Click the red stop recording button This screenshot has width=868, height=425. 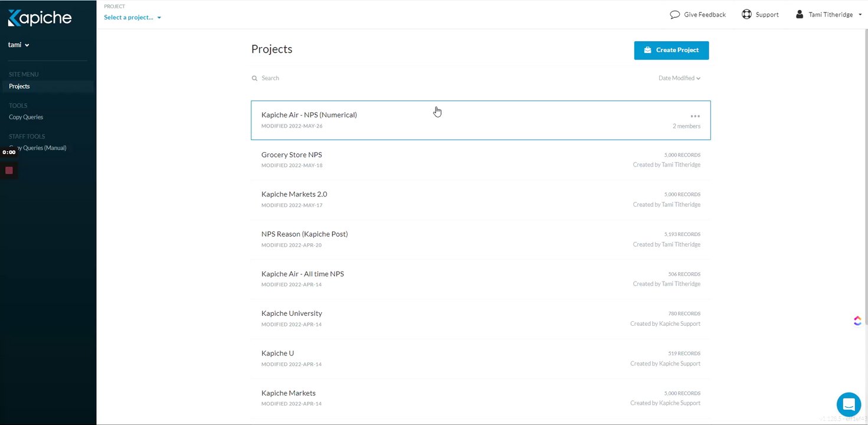click(x=9, y=171)
